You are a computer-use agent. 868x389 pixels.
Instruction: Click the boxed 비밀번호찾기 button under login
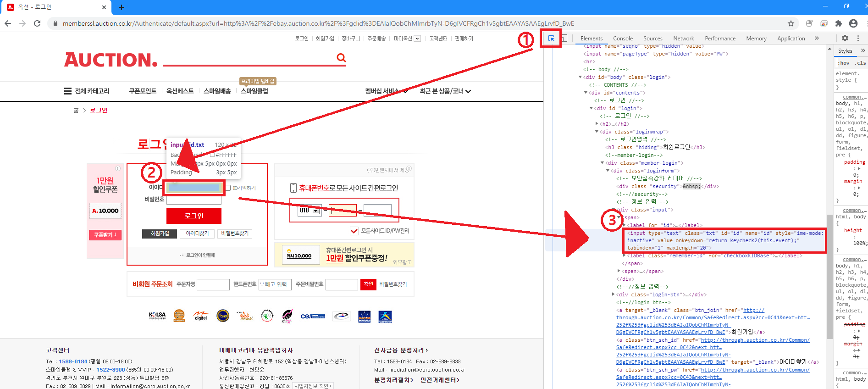235,233
